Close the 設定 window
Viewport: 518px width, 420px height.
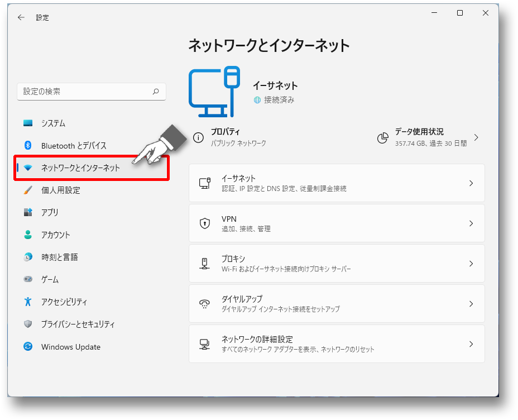[x=485, y=13]
